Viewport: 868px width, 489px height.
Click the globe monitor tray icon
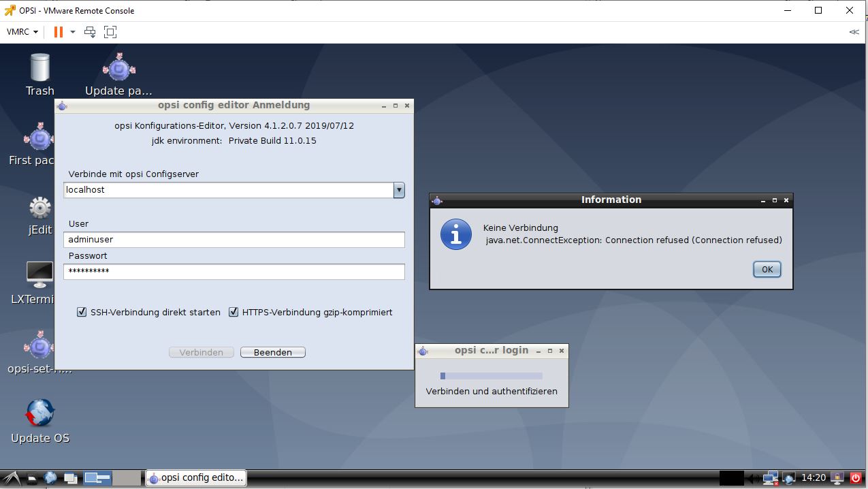coord(789,478)
